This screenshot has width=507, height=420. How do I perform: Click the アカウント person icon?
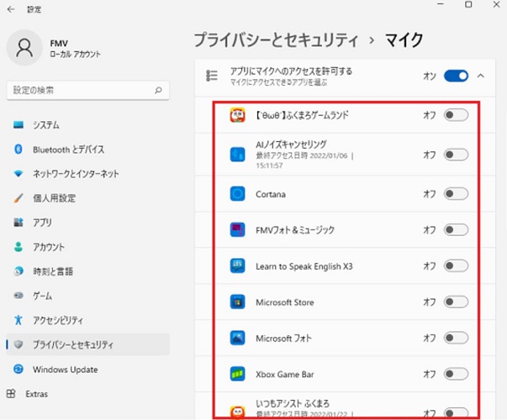coord(18,246)
